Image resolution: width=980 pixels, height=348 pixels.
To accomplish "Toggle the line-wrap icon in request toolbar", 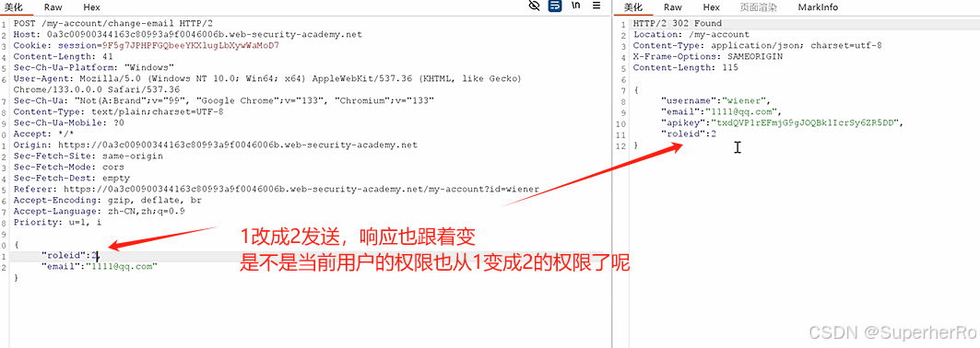I will coord(554,6).
